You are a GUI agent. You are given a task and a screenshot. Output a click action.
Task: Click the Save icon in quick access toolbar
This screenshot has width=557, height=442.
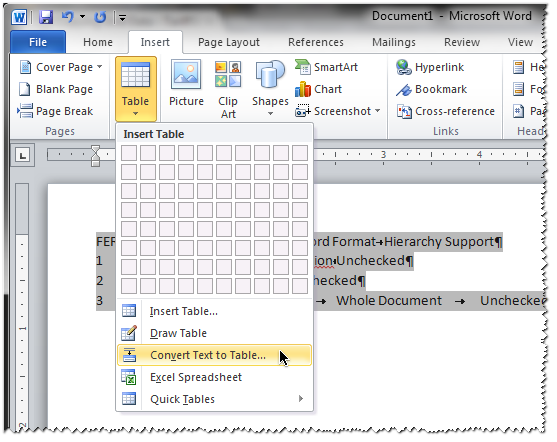click(x=46, y=17)
